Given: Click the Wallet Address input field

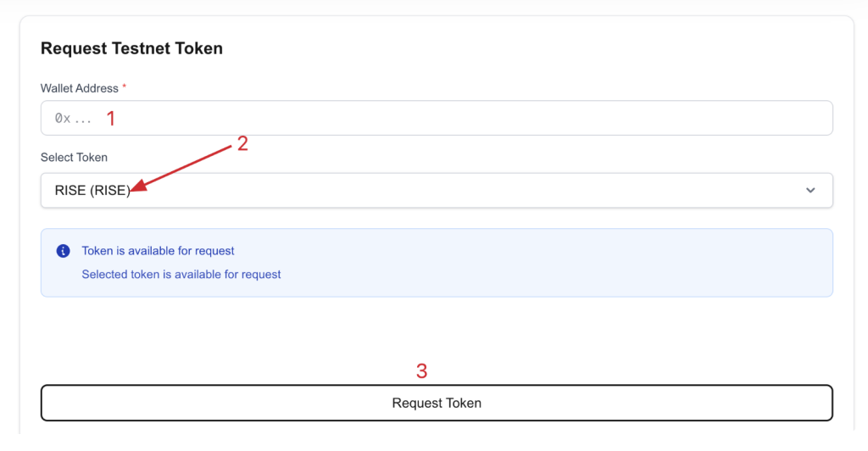Looking at the screenshot, I should pos(436,119).
